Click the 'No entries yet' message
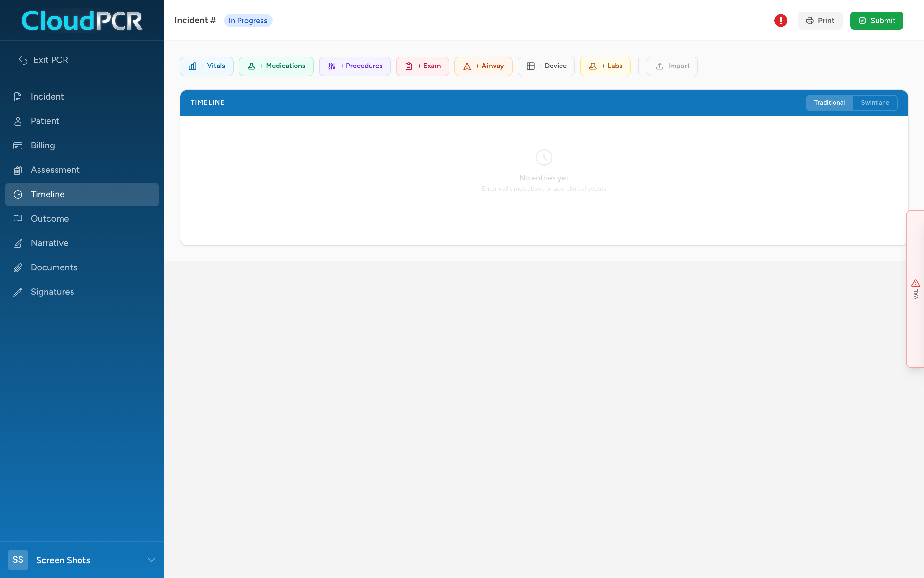Screen dimensions: 924x578 click(x=544, y=178)
